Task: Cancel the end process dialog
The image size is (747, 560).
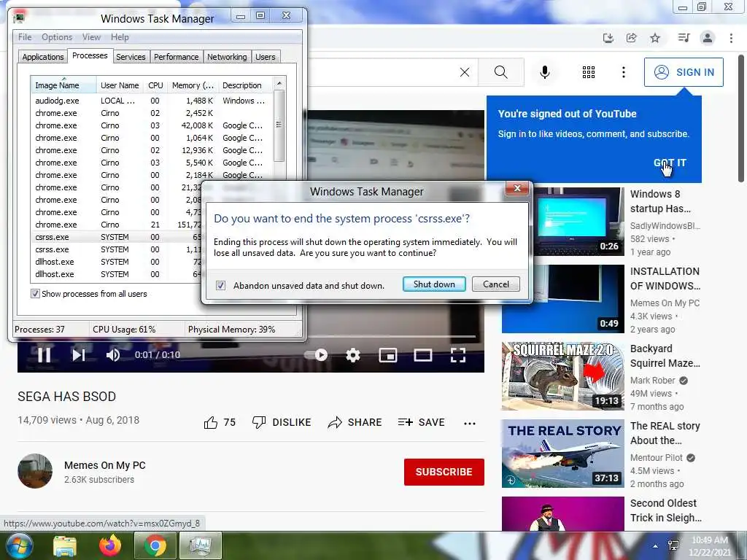Action: pyautogui.click(x=496, y=284)
